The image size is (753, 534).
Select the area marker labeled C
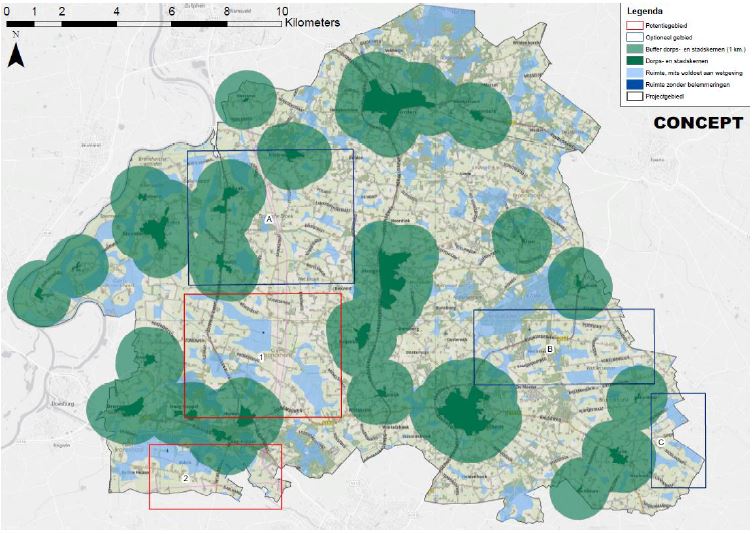click(660, 442)
